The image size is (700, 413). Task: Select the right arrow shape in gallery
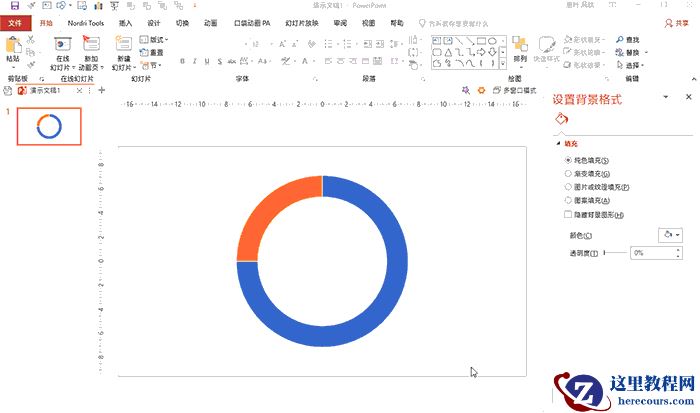click(481, 52)
